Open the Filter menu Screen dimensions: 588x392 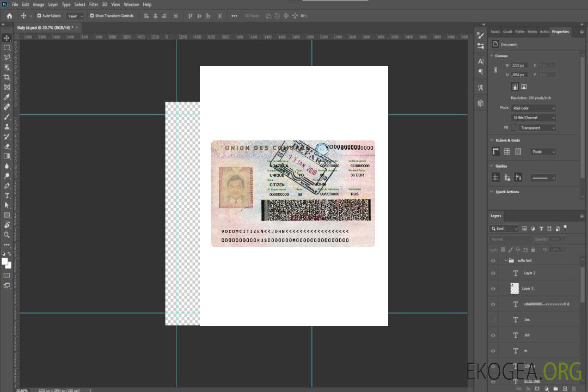94,4
